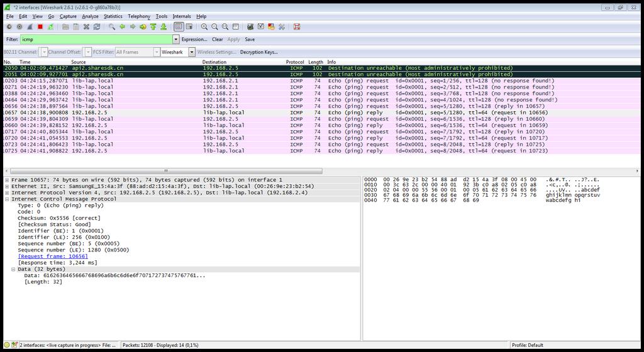This screenshot has width=644, height=352.
Task: Open capture options toolbar icon
Action: coord(19,26)
